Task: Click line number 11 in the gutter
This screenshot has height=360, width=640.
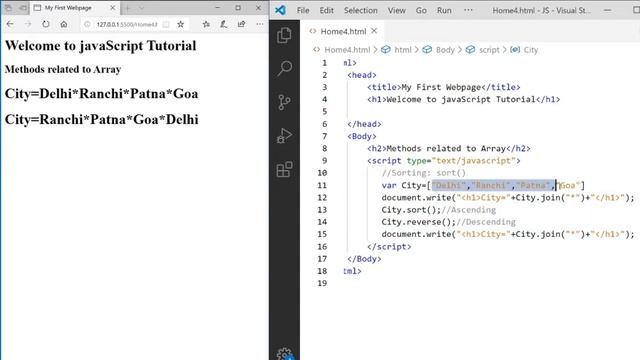Action: [x=322, y=185]
